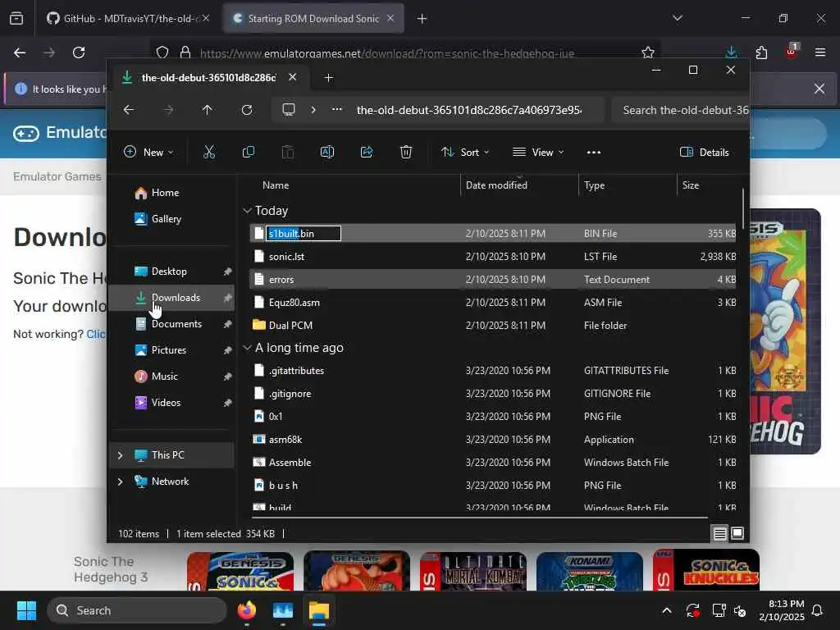Click the Paste clipboard icon in Explorer toolbar

click(288, 152)
